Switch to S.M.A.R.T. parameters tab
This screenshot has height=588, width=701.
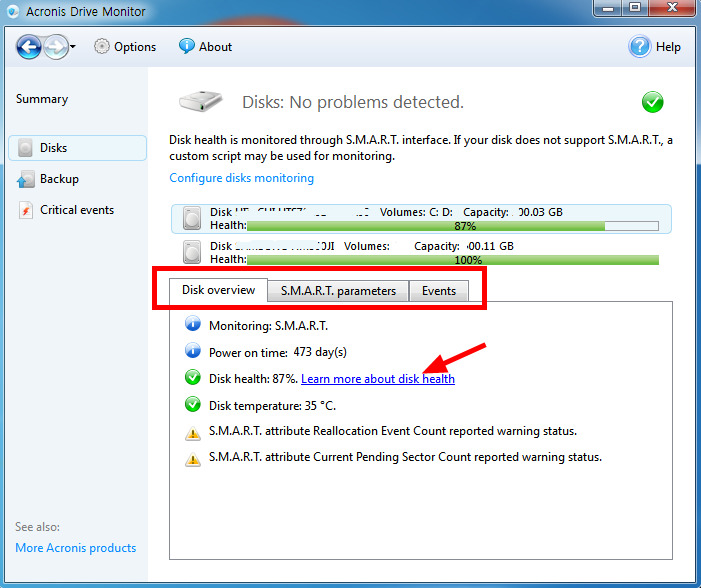338,291
